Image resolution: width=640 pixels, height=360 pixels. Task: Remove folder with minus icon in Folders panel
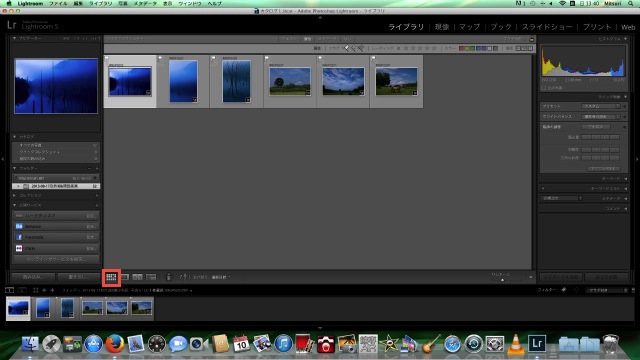pos(90,168)
